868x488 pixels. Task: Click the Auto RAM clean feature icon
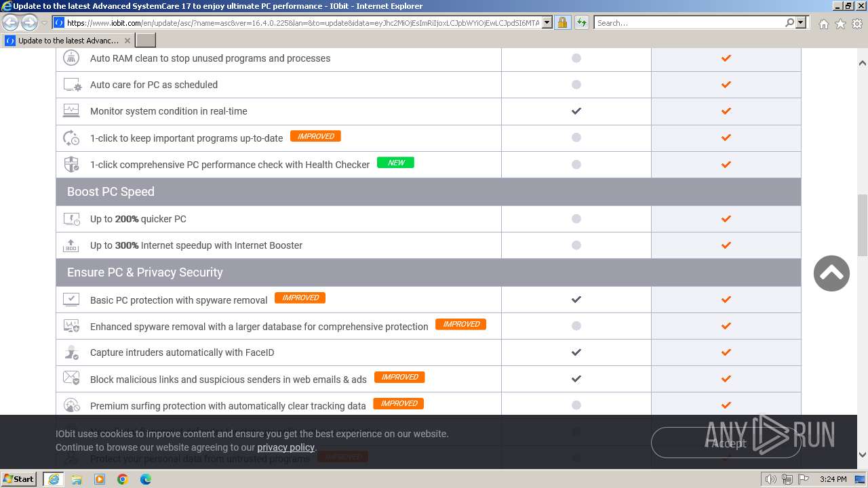tap(71, 58)
